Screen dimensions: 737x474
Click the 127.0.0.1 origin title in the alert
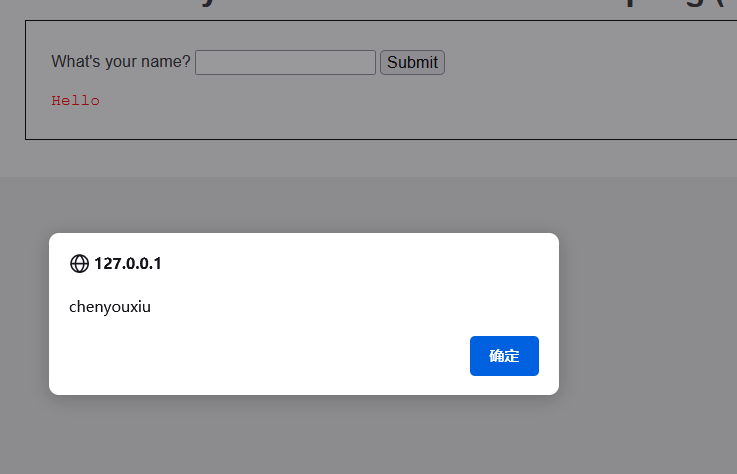[127, 264]
